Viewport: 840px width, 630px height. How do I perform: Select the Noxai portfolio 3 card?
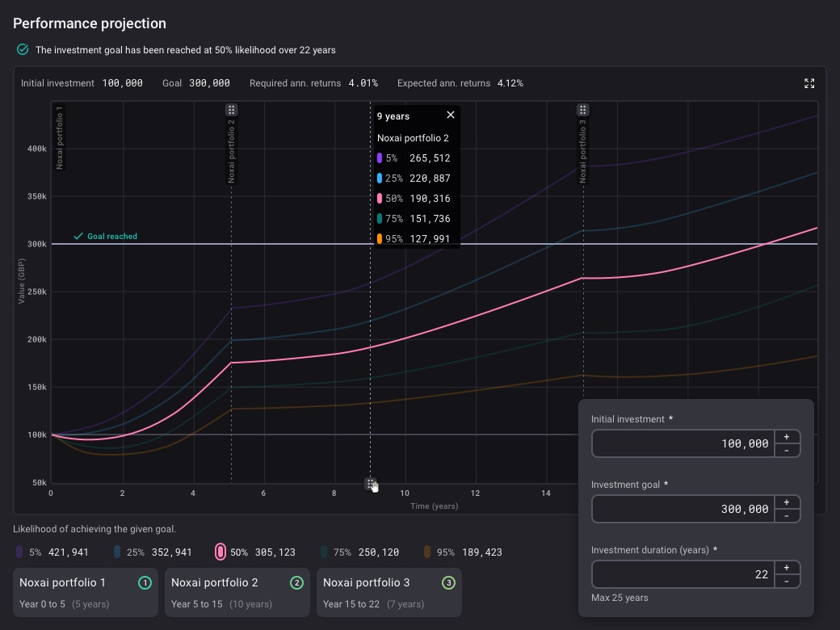point(388,592)
